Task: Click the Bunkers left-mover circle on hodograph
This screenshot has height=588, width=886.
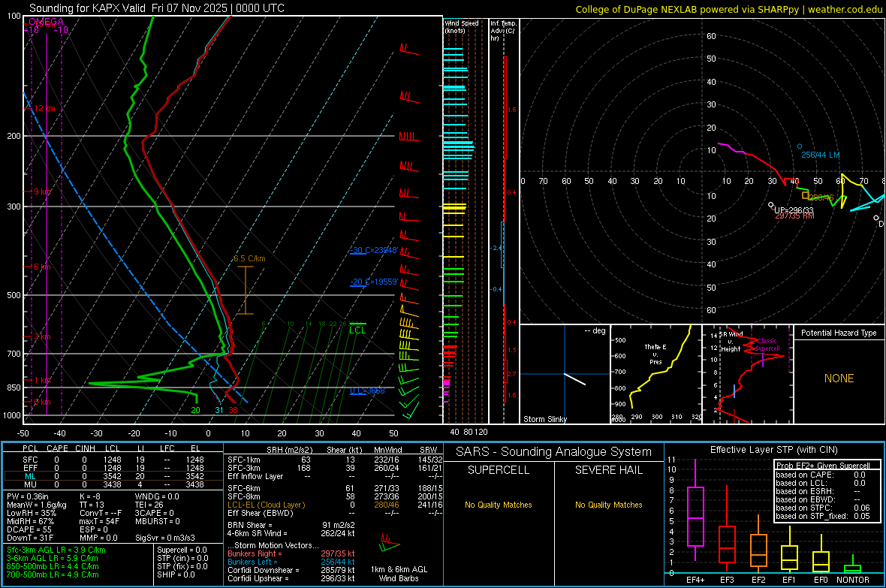Action: point(799,146)
